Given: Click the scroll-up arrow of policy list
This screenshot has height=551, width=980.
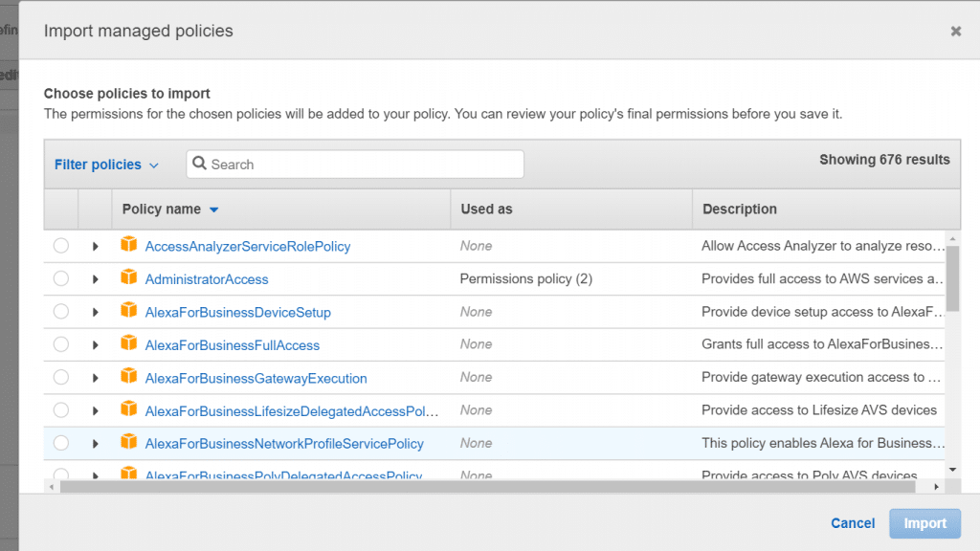Looking at the screenshot, I should (952, 239).
